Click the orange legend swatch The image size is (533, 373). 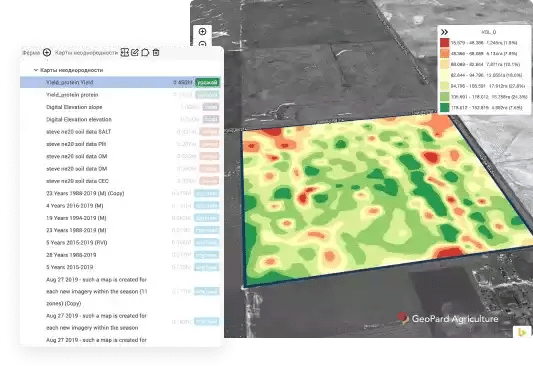coord(444,53)
